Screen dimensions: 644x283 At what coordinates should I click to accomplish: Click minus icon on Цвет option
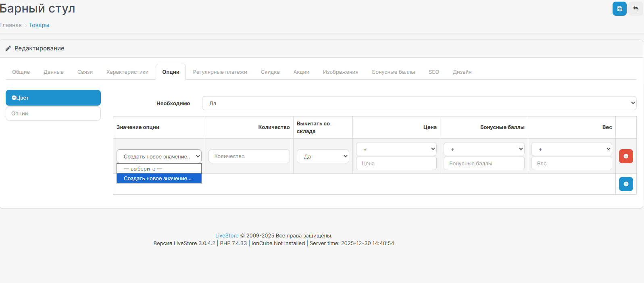pos(14,98)
